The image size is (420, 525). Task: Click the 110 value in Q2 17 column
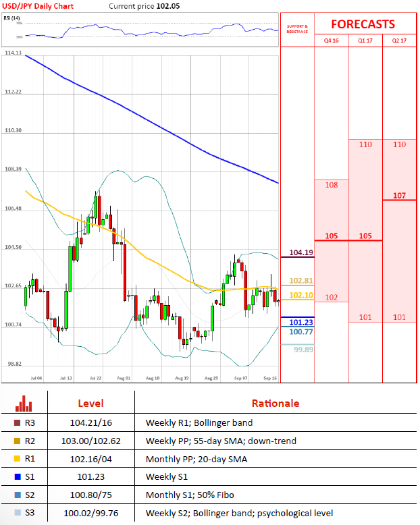pos(399,144)
